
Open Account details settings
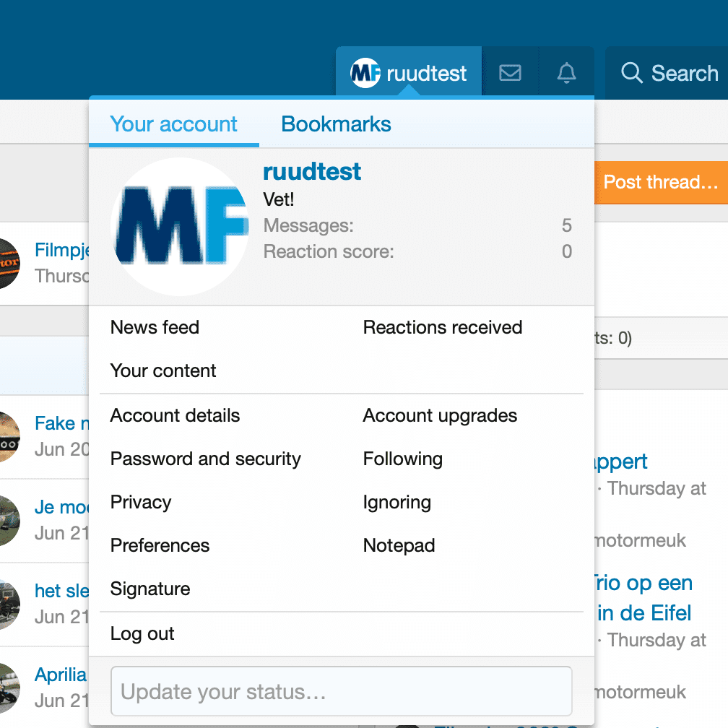point(175,415)
